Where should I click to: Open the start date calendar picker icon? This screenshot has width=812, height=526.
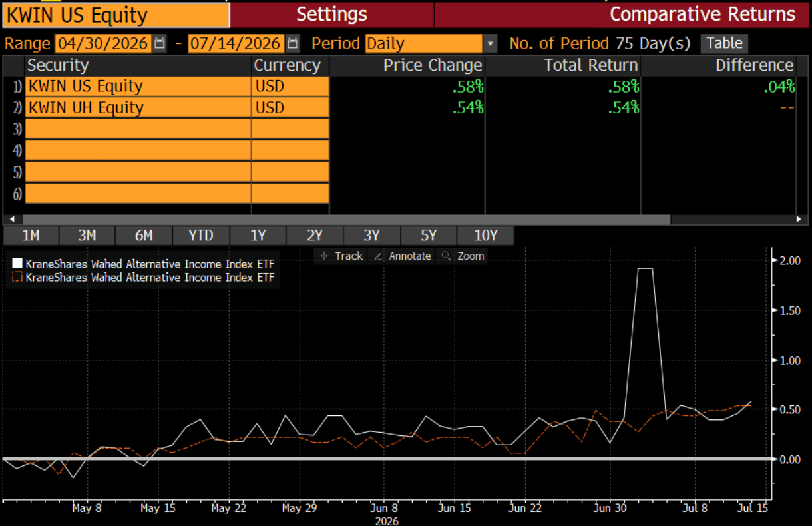pos(160,44)
